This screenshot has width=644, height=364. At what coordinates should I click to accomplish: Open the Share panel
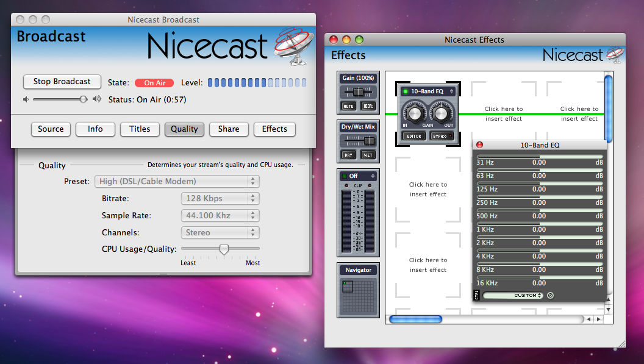click(229, 129)
